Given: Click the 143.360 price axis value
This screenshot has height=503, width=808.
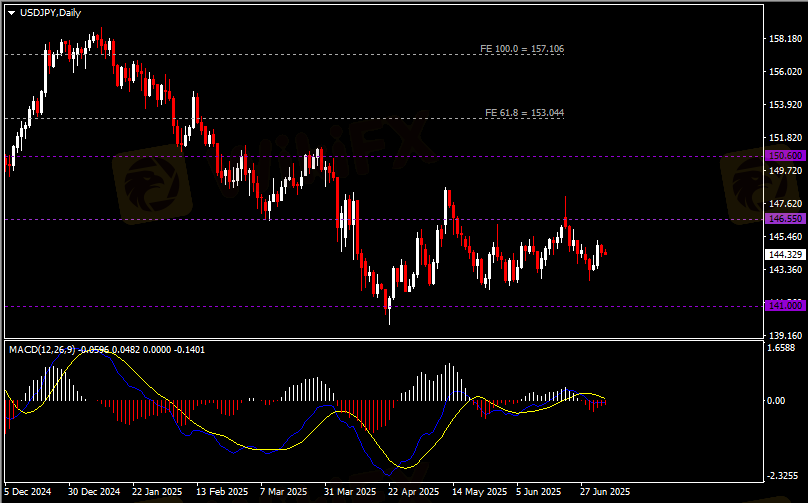Looking at the screenshot, I should 785,270.
